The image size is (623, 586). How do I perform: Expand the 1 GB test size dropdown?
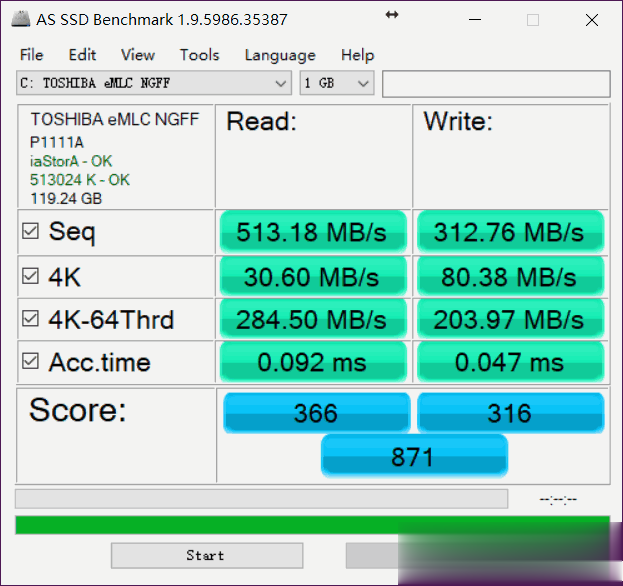tap(337, 83)
